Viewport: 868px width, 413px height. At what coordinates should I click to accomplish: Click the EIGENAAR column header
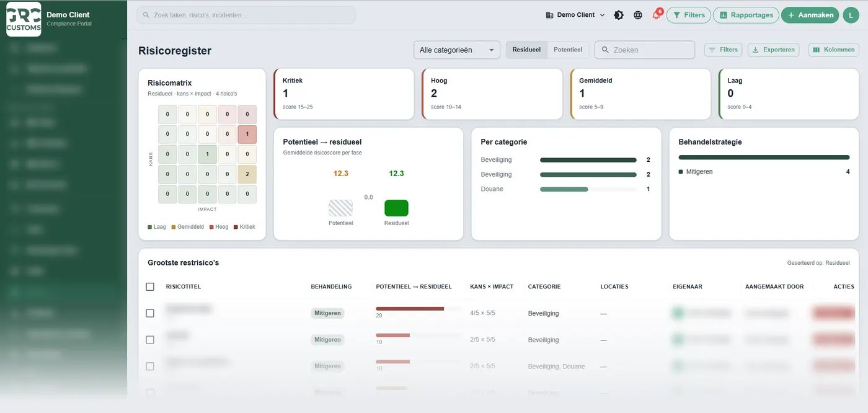688,286
